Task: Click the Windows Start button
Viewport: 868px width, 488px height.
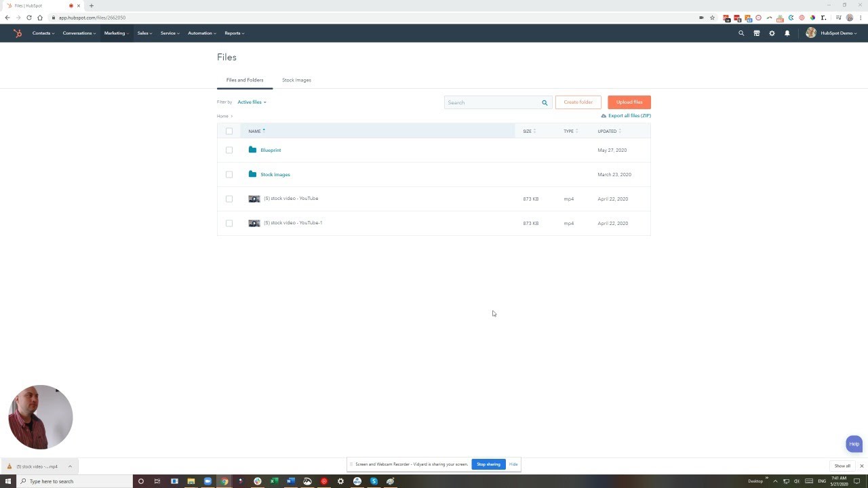Action: [x=8, y=481]
